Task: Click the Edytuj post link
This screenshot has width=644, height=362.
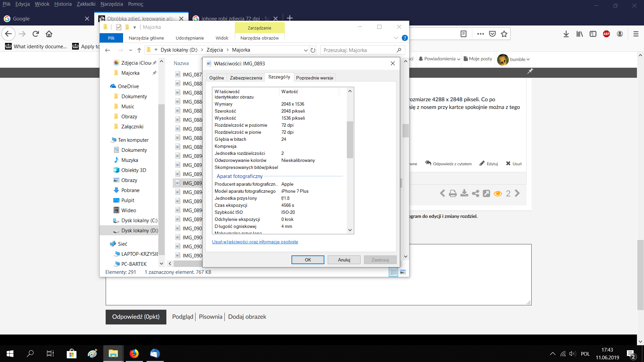Action: coord(489,164)
